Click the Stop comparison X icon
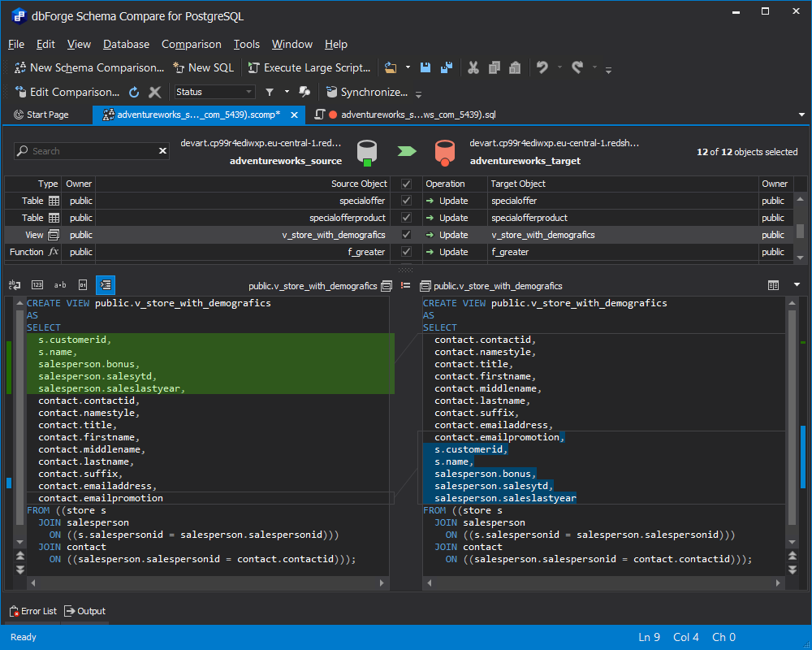 [x=154, y=93]
